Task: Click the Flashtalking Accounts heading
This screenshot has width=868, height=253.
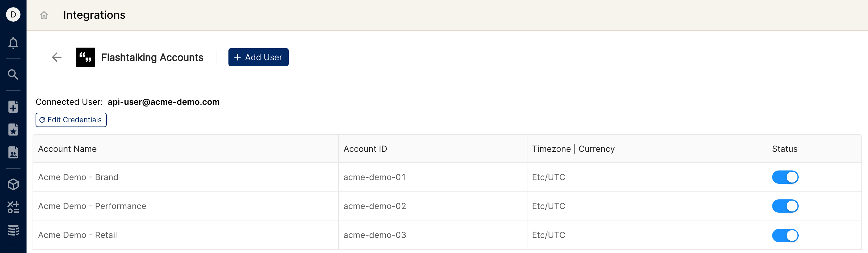Action: 152,58
